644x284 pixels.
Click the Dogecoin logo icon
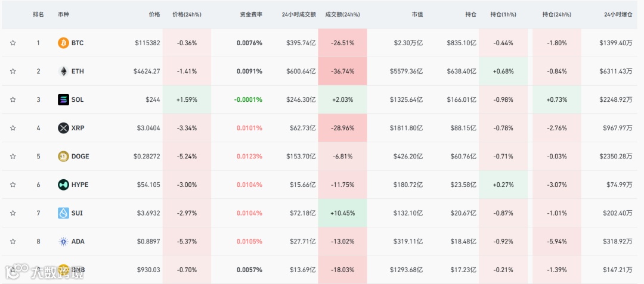point(63,156)
